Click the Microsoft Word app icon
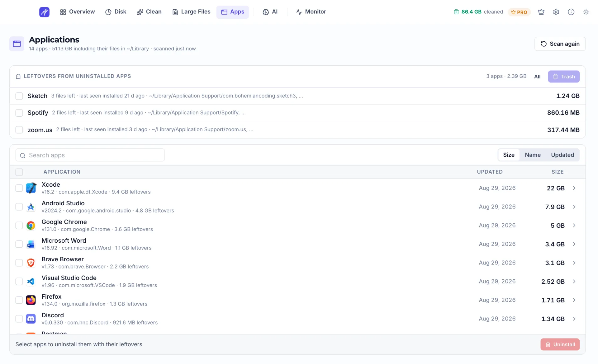 (31, 244)
